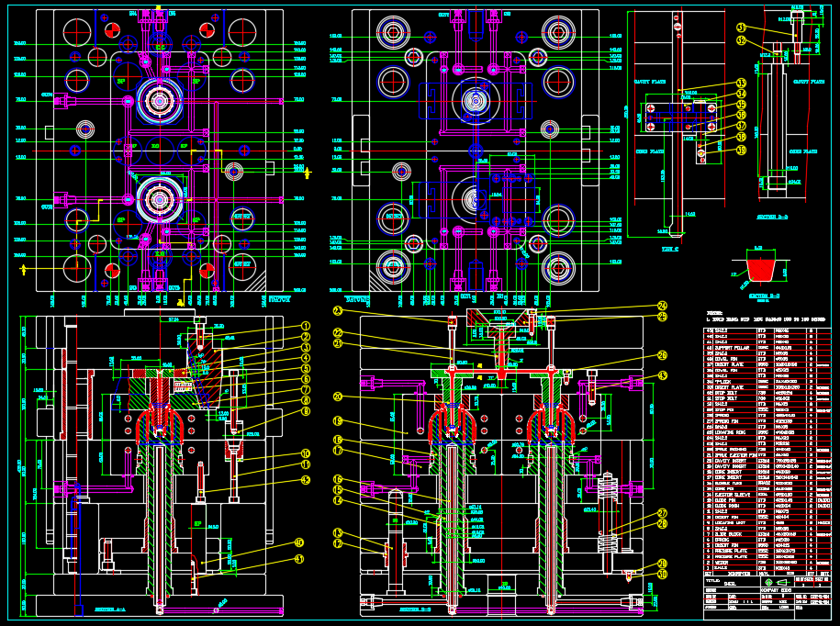Click SPRUE EJECTOR PIN parts list row
The width and height of the screenshot is (840, 626).
(767, 455)
